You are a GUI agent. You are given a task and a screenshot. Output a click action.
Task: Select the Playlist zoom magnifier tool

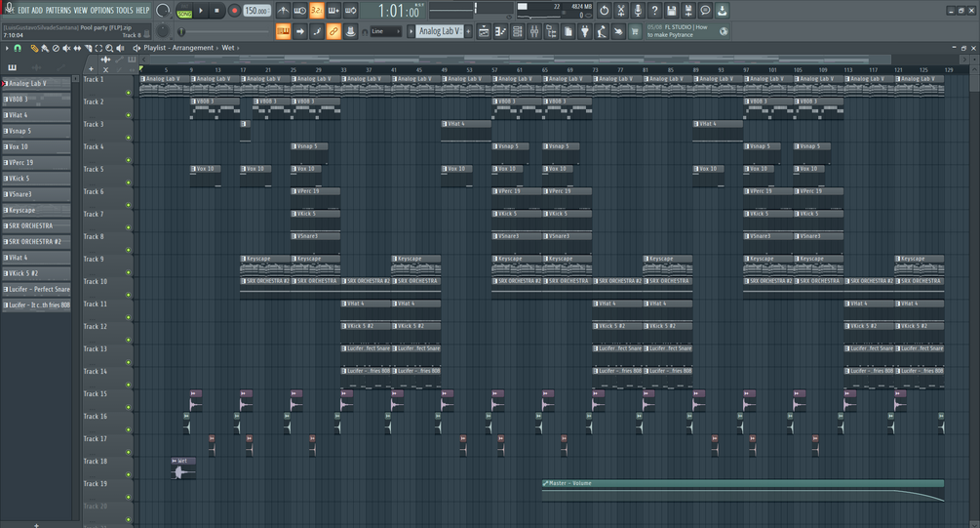[x=109, y=48]
